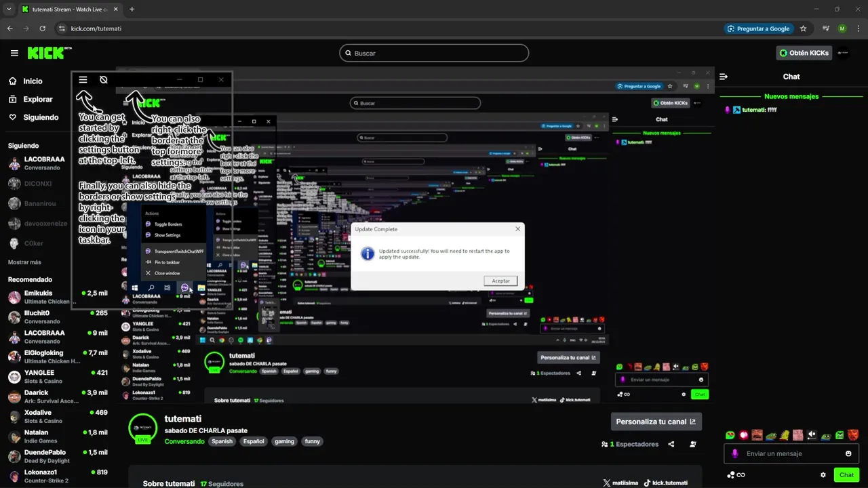Open the overlay window's hamburger settings button
This screenshot has width=868, height=488.
(83, 79)
